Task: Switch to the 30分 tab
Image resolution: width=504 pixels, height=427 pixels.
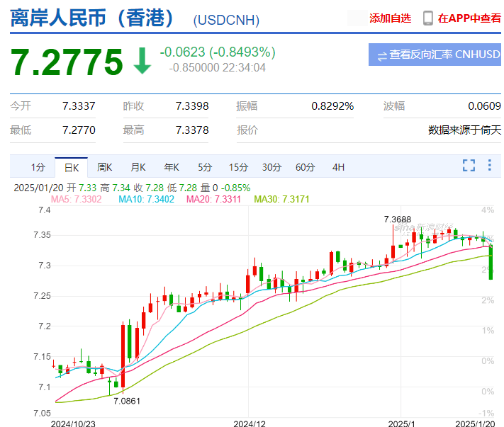Action: [271, 167]
